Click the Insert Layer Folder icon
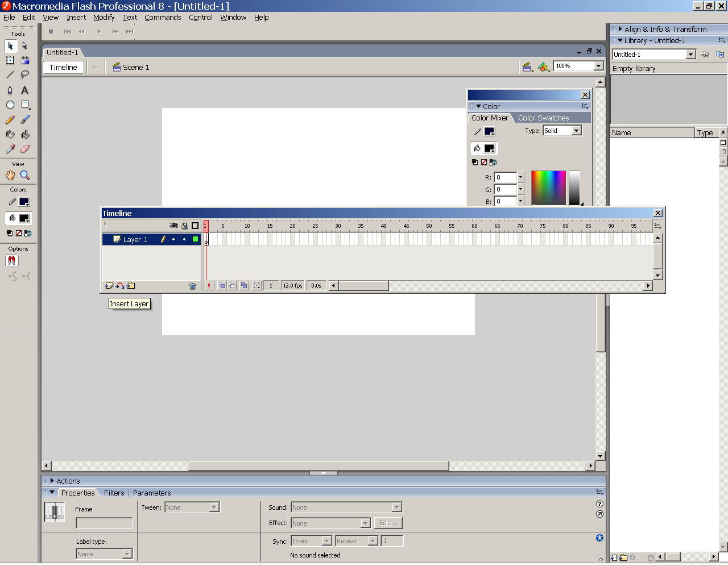 pos(131,286)
